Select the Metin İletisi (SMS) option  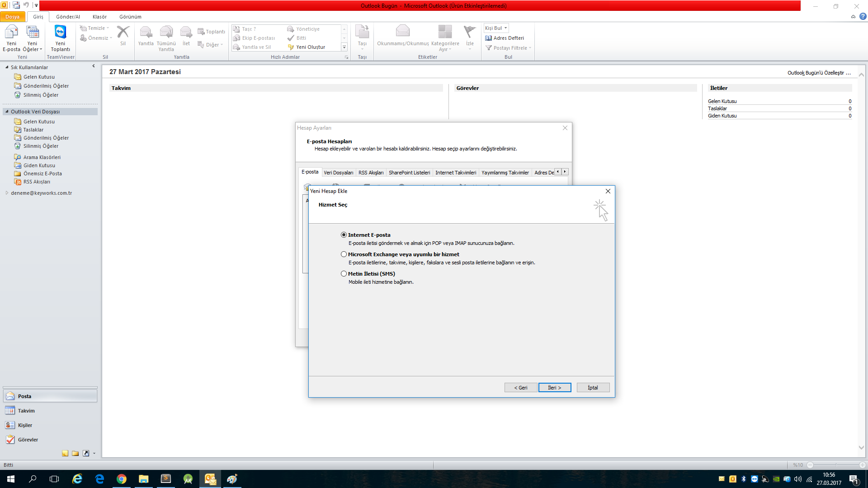coord(344,273)
